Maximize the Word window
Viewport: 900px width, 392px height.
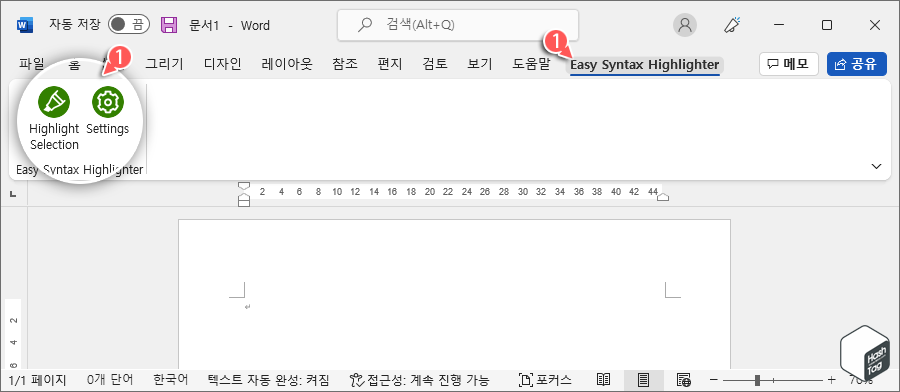tap(827, 25)
